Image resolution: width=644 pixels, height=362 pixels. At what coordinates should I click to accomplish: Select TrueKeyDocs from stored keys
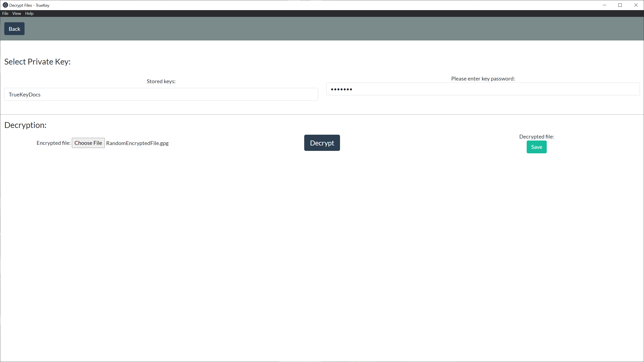pos(25,94)
